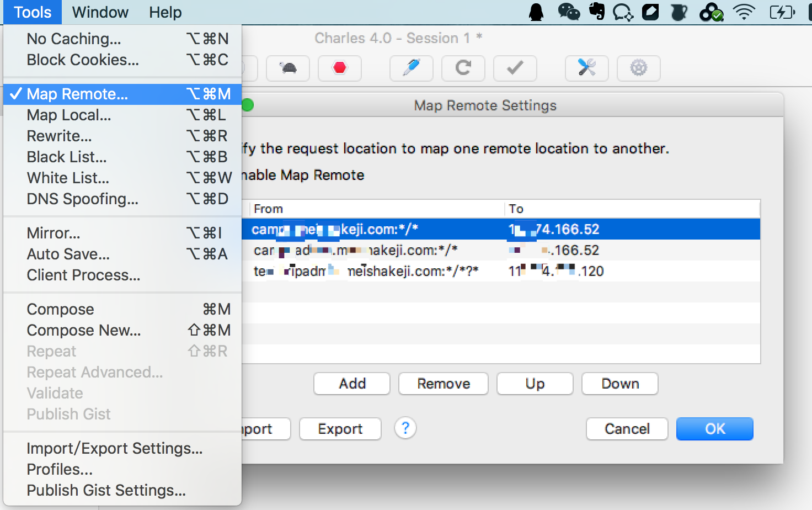Select Rewrite... menu item

point(122,136)
